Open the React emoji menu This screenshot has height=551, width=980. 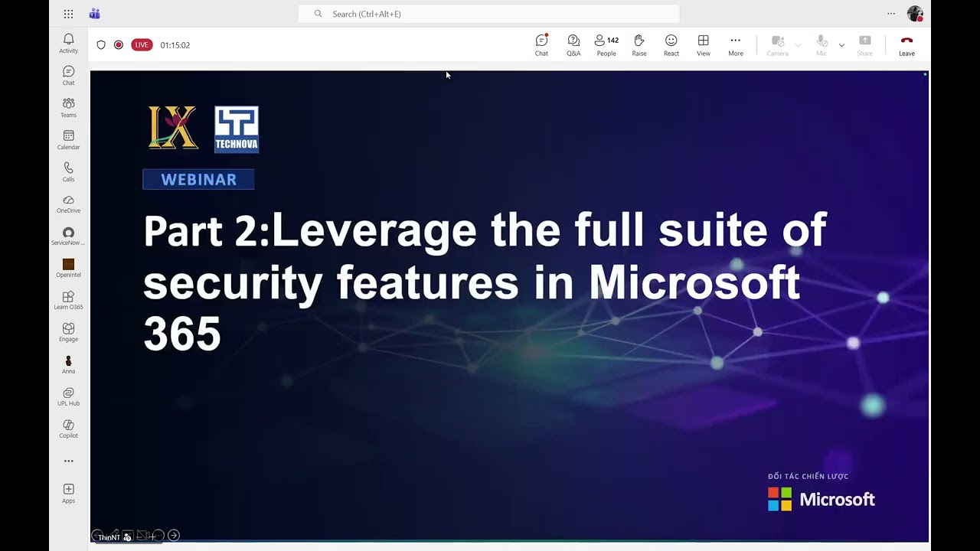click(671, 45)
